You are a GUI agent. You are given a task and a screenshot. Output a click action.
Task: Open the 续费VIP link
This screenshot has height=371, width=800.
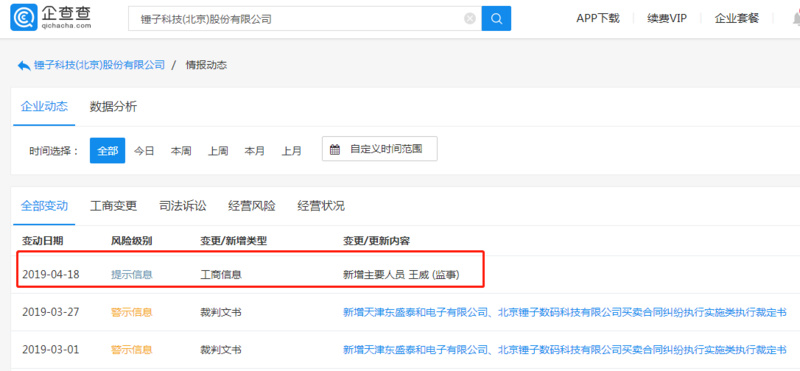pyautogui.click(x=667, y=18)
